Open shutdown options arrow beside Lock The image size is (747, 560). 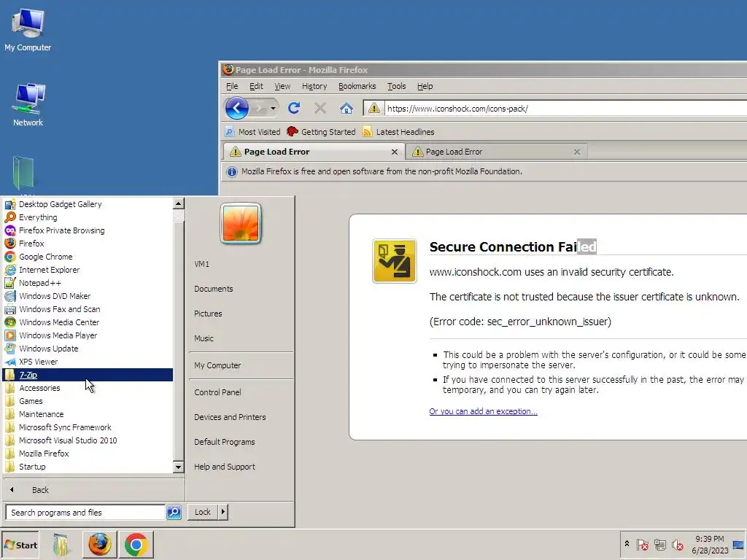223,512
